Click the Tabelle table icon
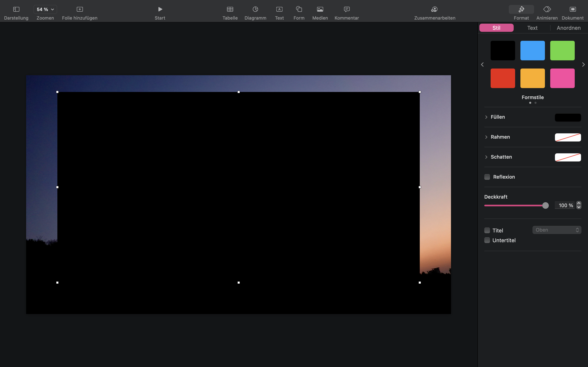The image size is (588, 367). (230, 9)
